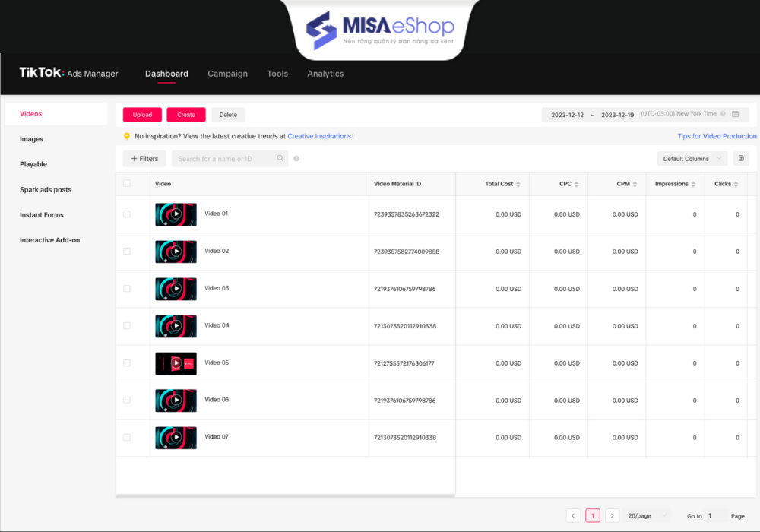Check the Video 03 row checkbox
The width and height of the screenshot is (760, 532).
tap(127, 288)
